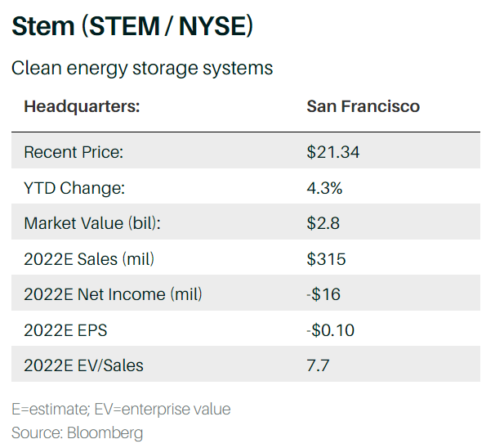Click the Stem (STEM / NYSE) title

(132, 26)
